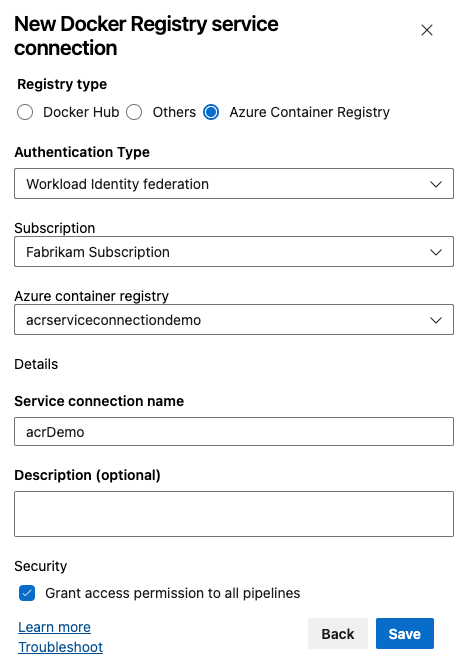Select the Docker Hub radio button
Viewport: 469px width, 668px height.
click(x=25, y=112)
